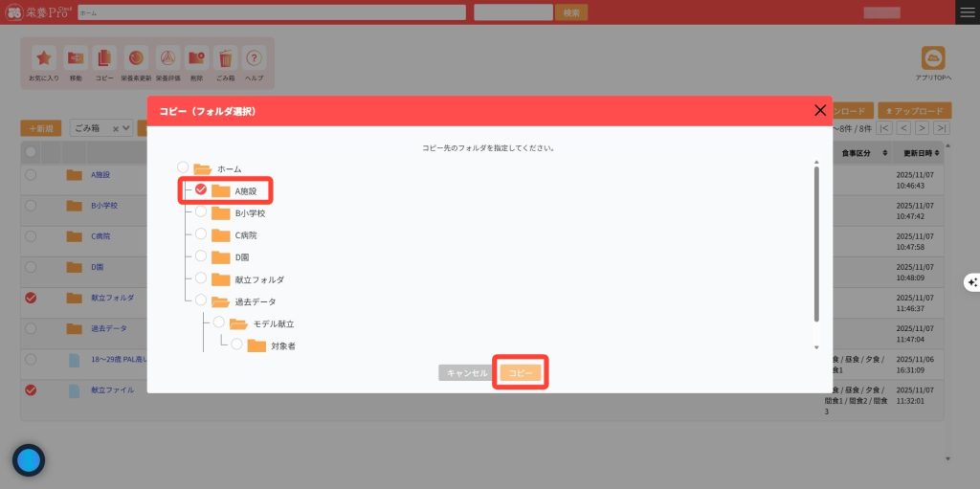Screen dimensions: 980x489
Task: Click the 削除 folder icon
Action: [x=196, y=58]
